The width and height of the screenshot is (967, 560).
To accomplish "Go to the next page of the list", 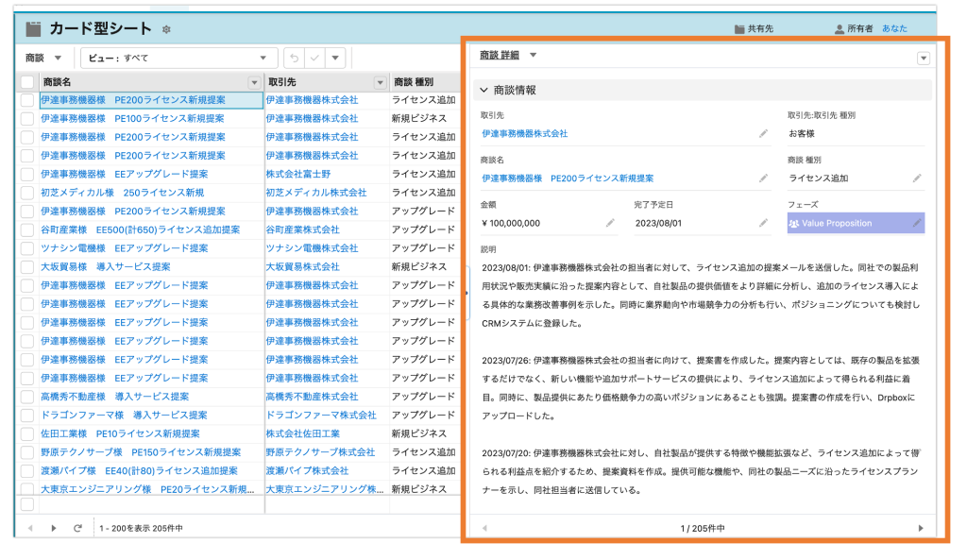I will (x=54, y=528).
